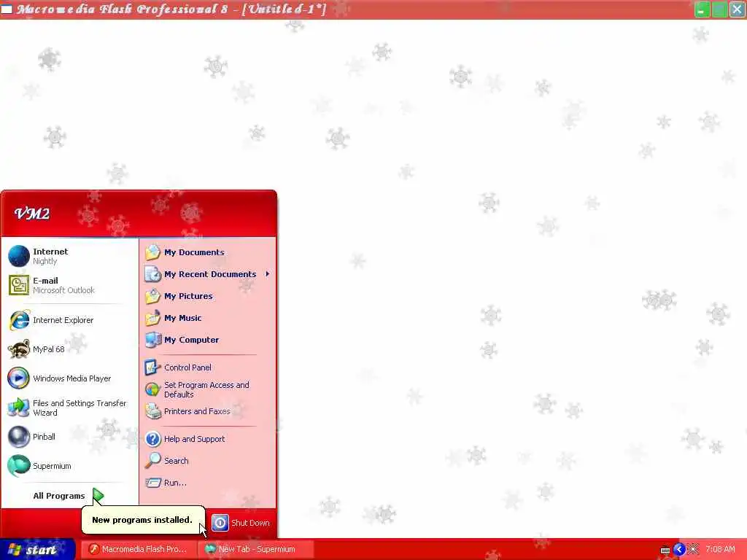Open My Computer

click(x=208, y=340)
